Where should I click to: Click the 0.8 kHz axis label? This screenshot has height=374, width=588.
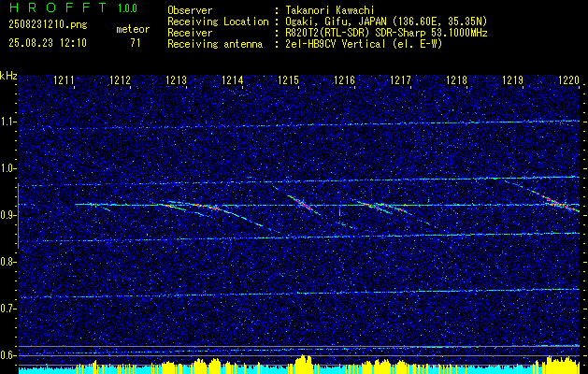8,262
